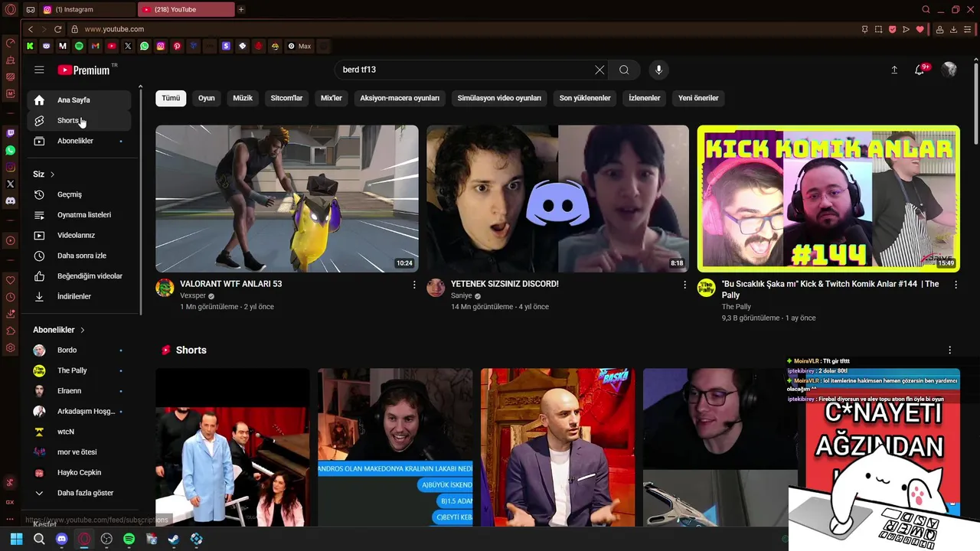Click the address bar showing www.youtube.com
Screen dimensions: 980x551
click(114, 29)
